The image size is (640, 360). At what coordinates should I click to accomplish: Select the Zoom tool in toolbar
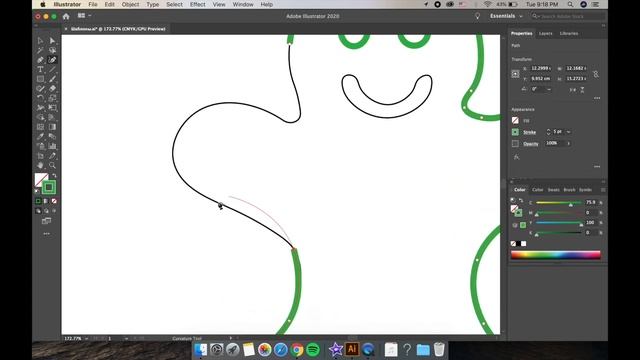(x=52, y=165)
